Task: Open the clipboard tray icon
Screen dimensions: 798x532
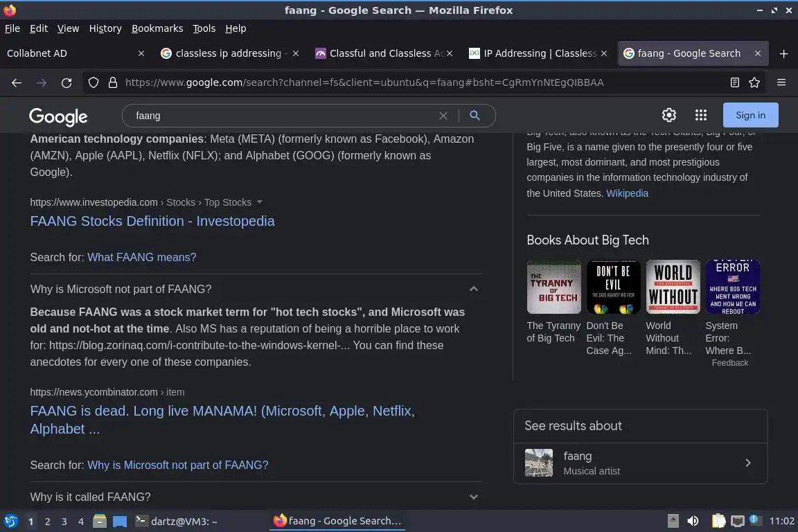Action: [718, 521]
